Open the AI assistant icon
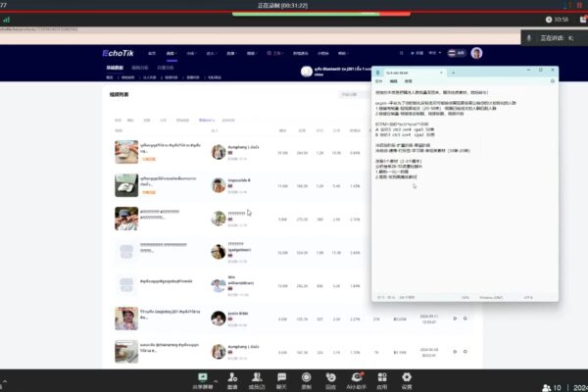 pyautogui.click(x=357, y=381)
